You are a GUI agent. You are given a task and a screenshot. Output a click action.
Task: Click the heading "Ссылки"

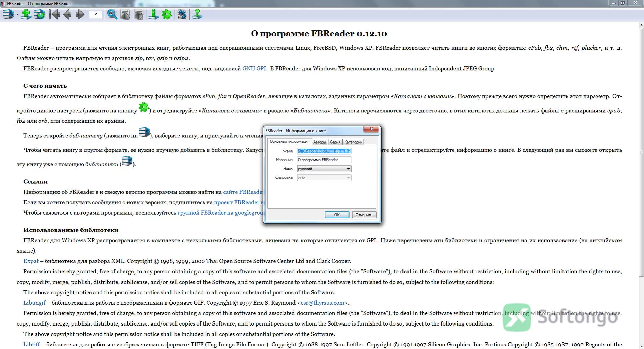[36, 182]
